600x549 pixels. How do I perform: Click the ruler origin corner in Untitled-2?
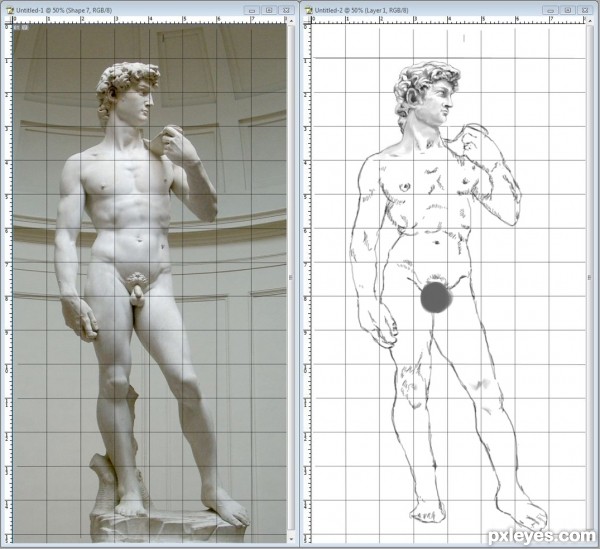pos(308,20)
